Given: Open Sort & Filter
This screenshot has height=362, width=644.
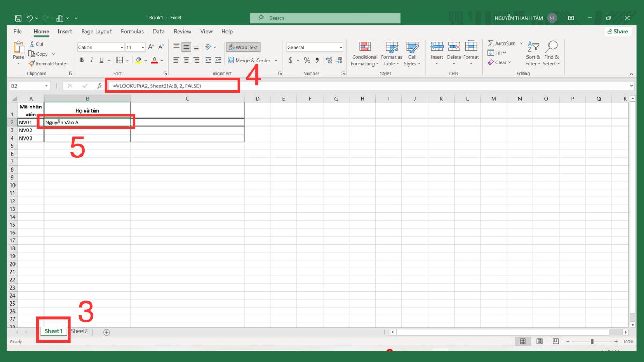Looking at the screenshot, I should click(533, 54).
